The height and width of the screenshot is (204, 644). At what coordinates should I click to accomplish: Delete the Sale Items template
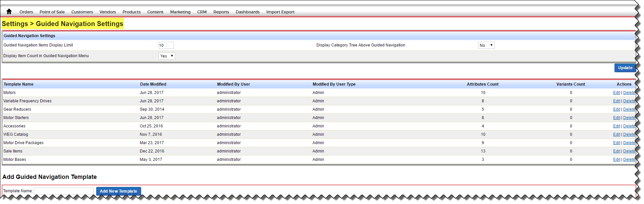click(x=629, y=151)
